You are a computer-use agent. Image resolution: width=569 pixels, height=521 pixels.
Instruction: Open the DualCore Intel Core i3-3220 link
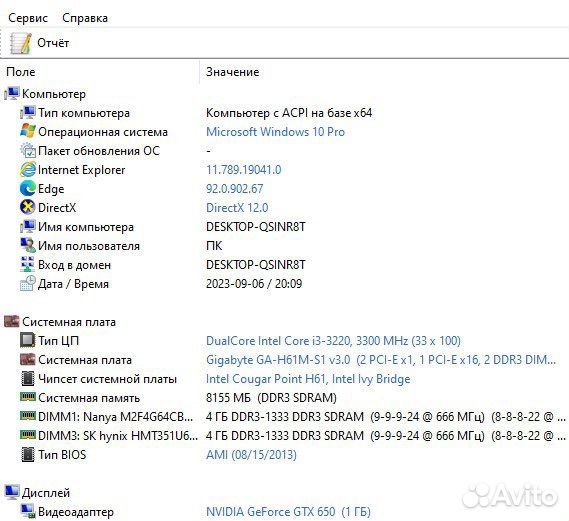[x=333, y=341]
